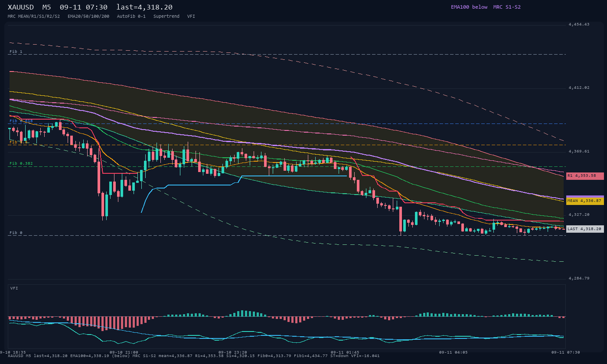Click the bottom status summary line
Viewport: 607px width, 364px height.
(x=193, y=356)
